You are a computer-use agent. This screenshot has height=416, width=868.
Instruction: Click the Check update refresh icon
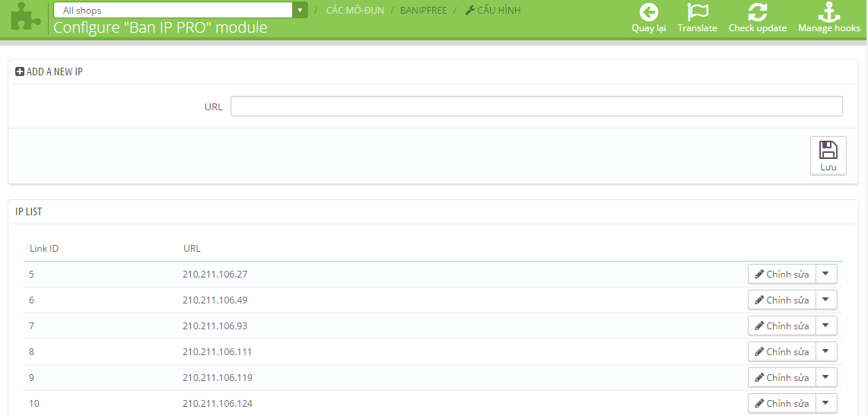(757, 12)
